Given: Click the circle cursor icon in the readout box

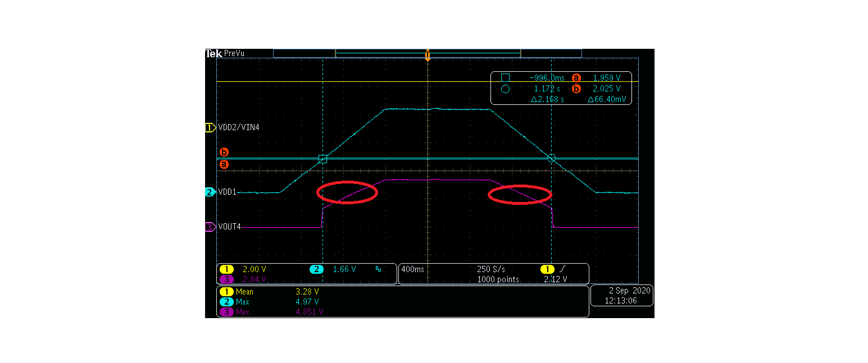Looking at the screenshot, I should tap(505, 89).
